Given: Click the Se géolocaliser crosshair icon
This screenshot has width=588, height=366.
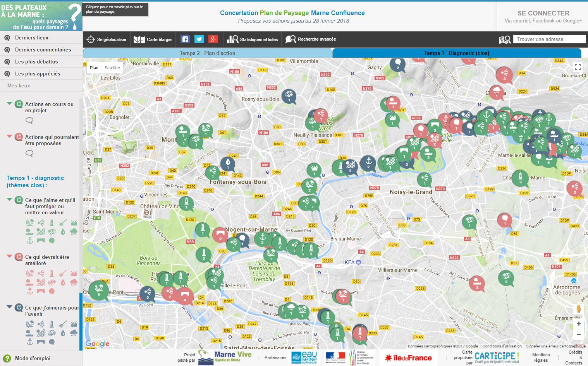Looking at the screenshot, I should click(91, 39).
